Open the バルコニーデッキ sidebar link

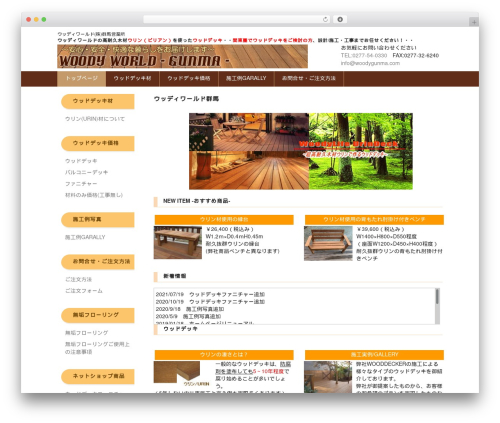coord(86,172)
